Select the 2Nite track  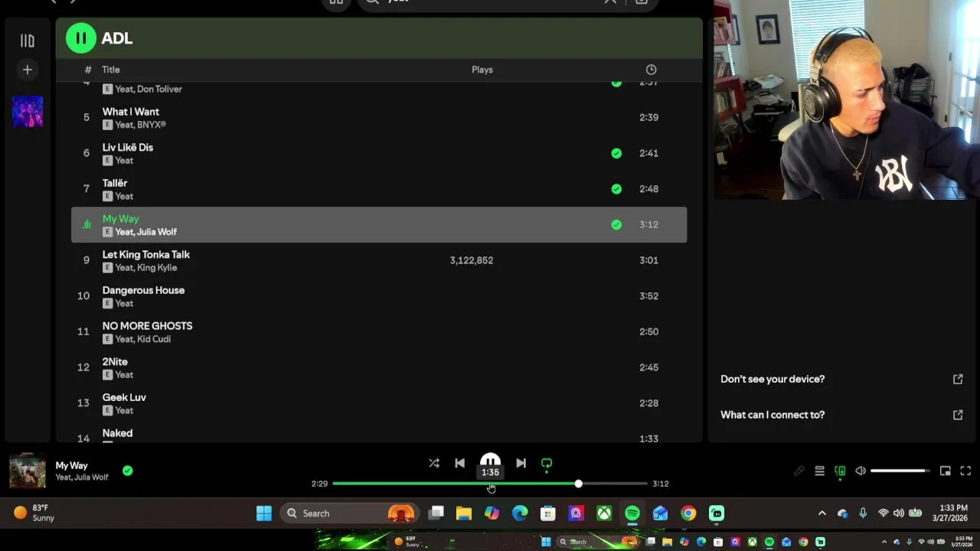pos(115,362)
